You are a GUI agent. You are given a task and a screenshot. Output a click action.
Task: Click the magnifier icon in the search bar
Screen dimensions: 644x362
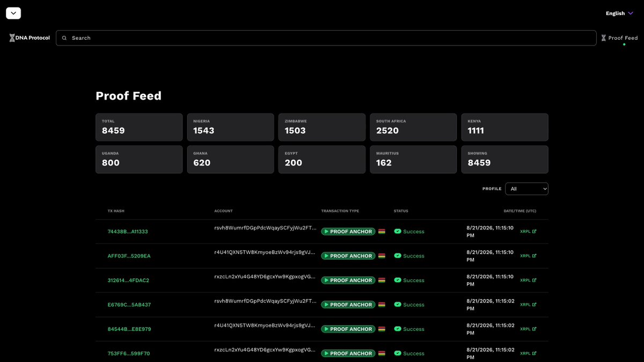click(x=64, y=38)
